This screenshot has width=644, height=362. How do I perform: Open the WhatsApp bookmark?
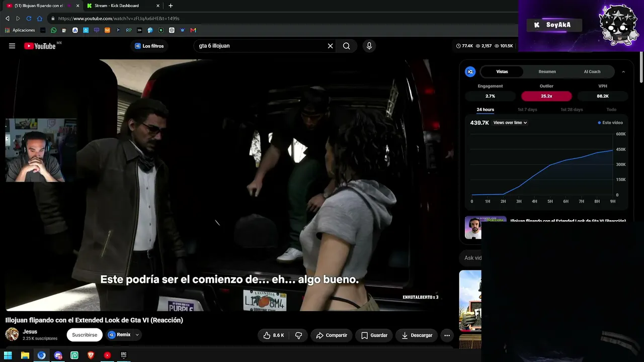(54, 30)
